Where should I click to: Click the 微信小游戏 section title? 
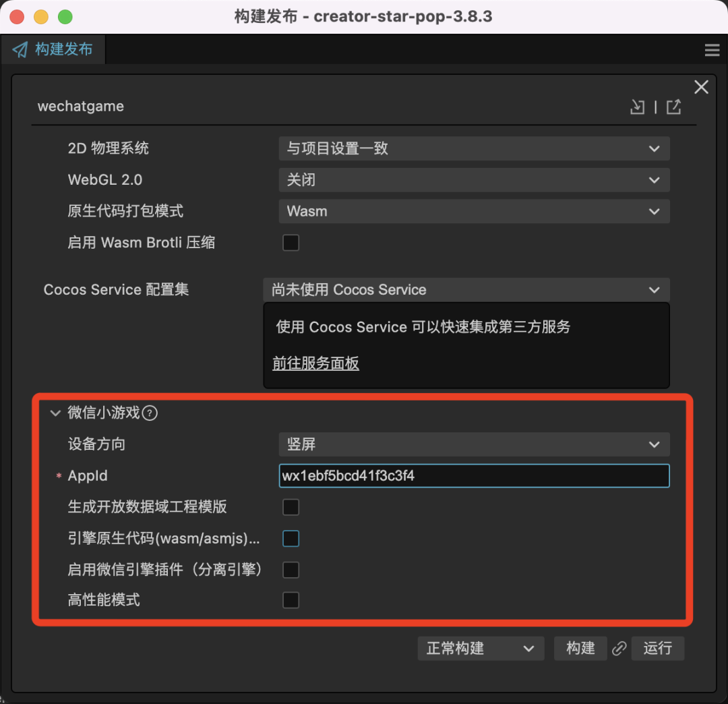(x=104, y=413)
